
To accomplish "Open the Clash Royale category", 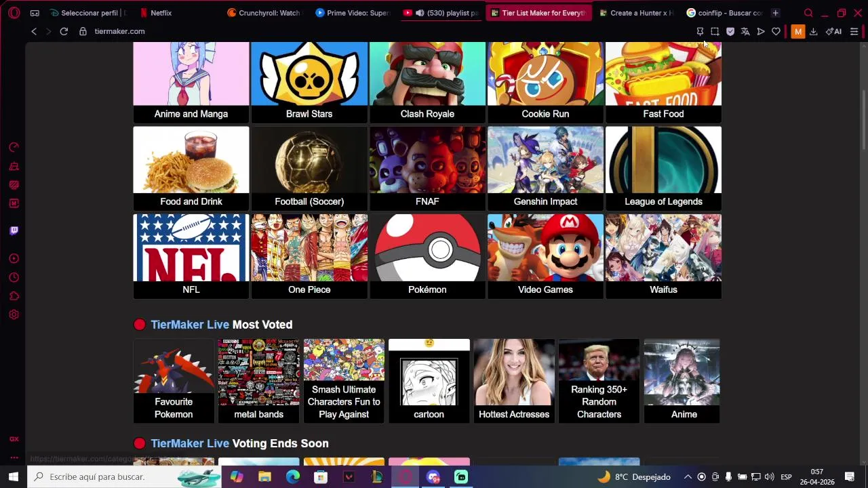I will tap(427, 83).
